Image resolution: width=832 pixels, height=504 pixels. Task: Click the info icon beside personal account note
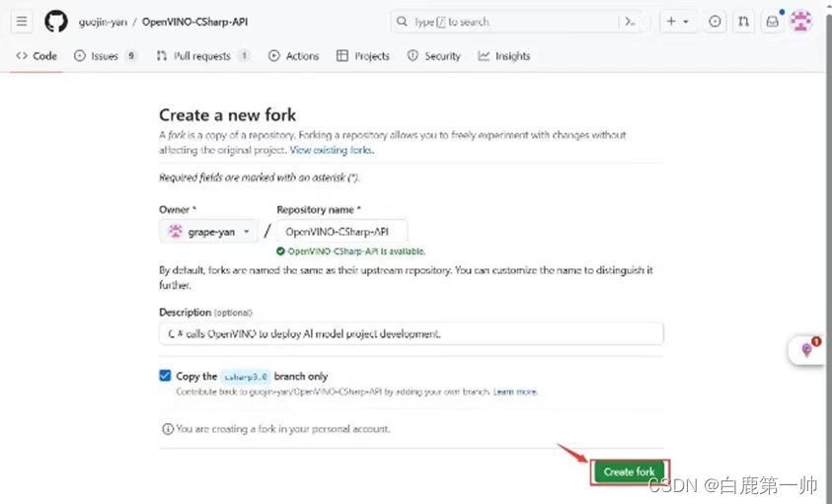[168, 429]
